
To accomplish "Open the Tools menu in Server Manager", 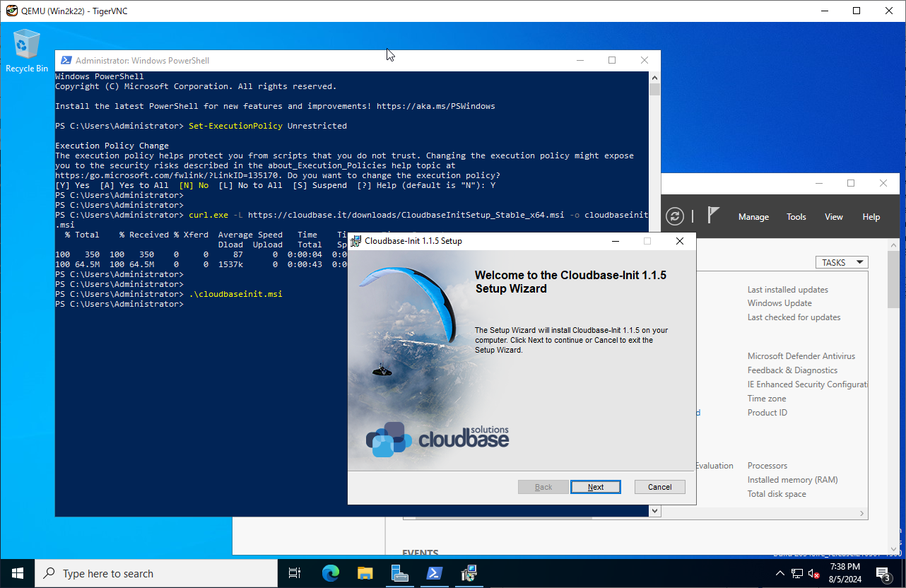I will 796,217.
